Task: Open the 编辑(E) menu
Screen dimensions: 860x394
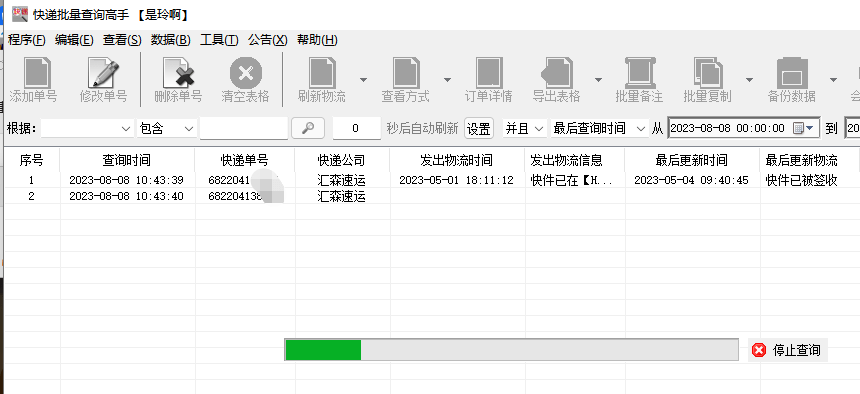Action: (74, 40)
